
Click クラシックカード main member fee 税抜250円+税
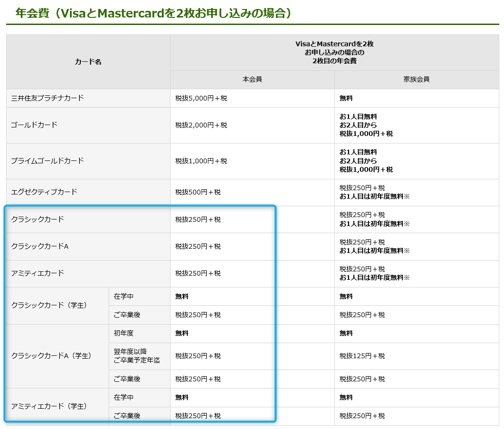click(197, 219)
